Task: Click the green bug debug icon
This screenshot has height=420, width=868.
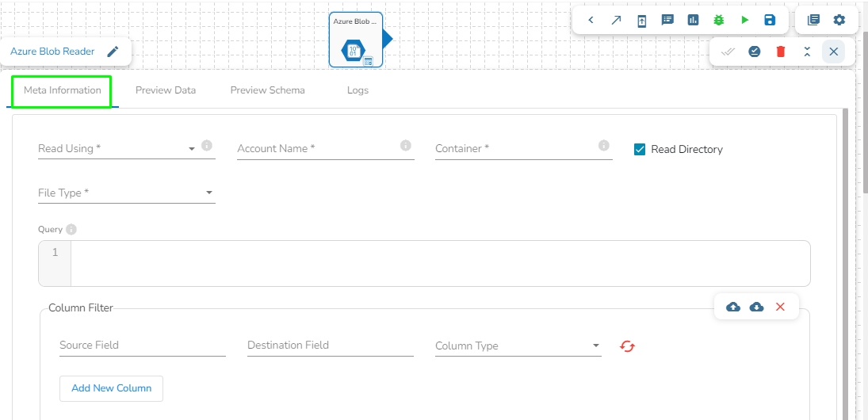Action: 719,20
